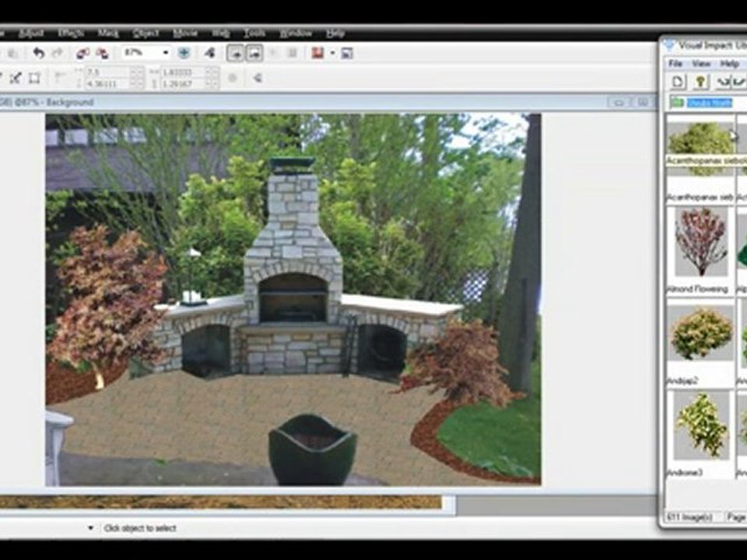Viewport: 747px width, 560px height.
Task: Toggle the second framed view button in the toolbar
Action: pyautogui.click(x=254, y=53)
